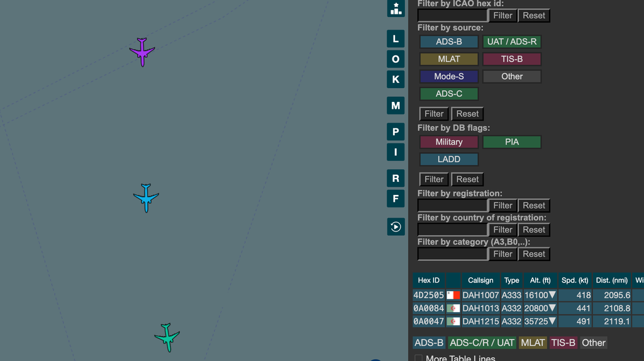Click the Other legend label below table

coord(594,343)
